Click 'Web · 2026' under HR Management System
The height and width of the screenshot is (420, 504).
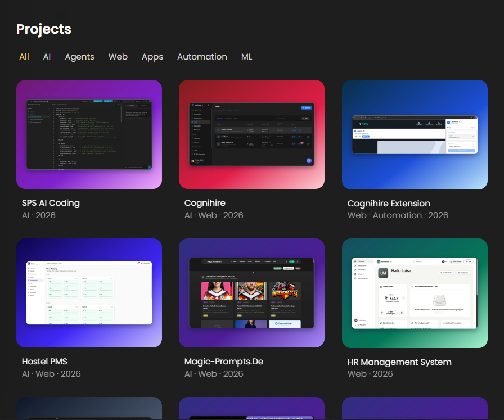[370, 374]
